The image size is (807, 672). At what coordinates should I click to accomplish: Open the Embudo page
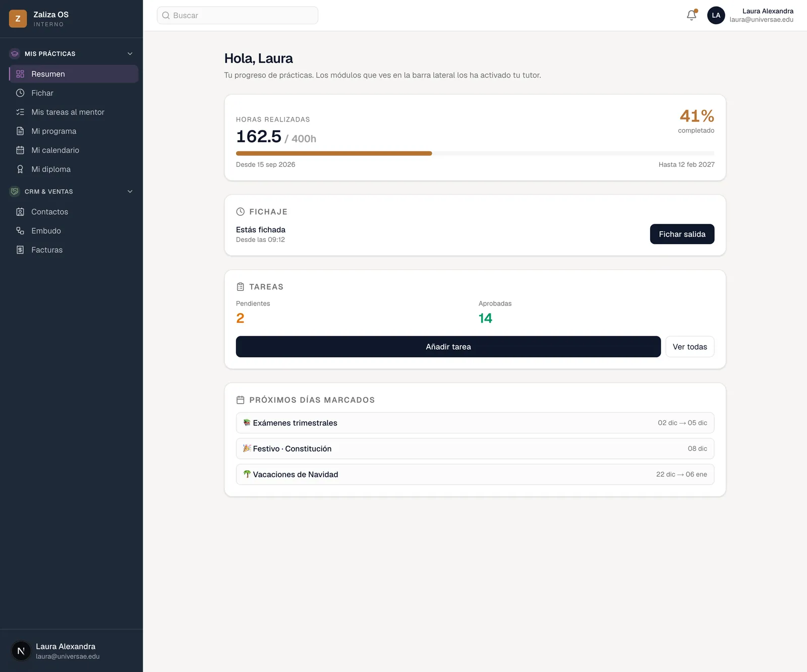(74, 231)
